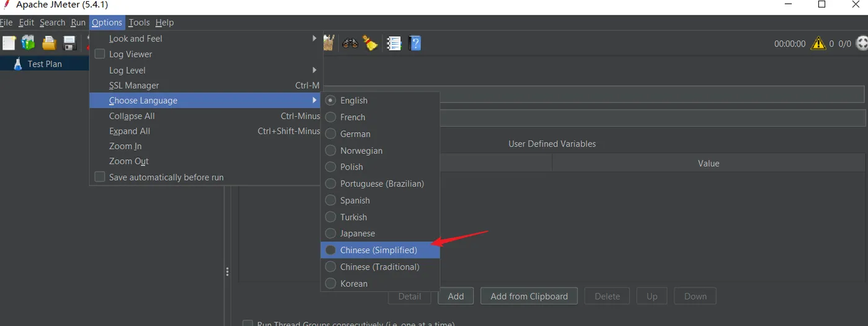The height and width of the screenshot is (326, 868).
Task: Click the broom Reset Search icon
Action: [371, 43]
